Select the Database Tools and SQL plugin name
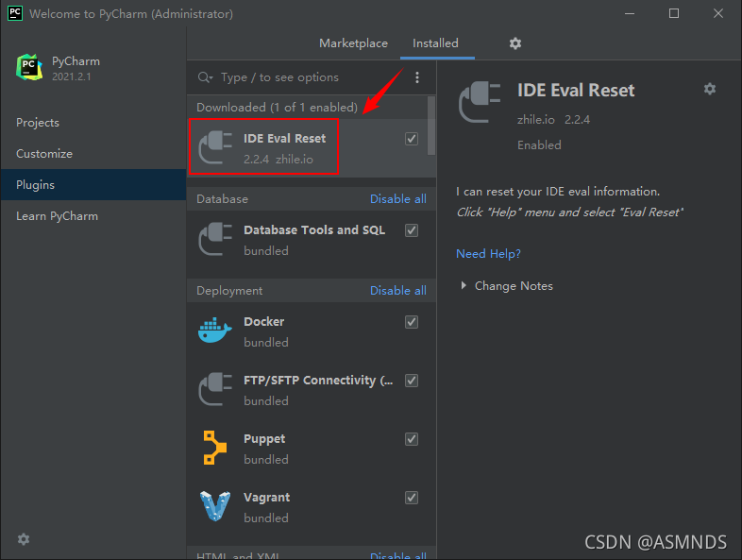The width and height of the screenshot is (742, 560). point(314,230)
